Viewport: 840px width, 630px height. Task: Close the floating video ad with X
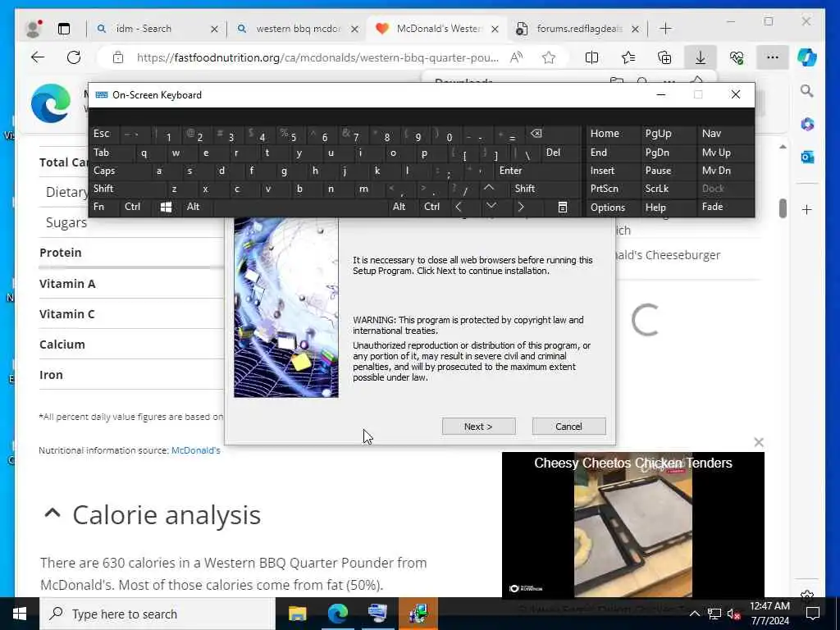click(x=759, y=442)
